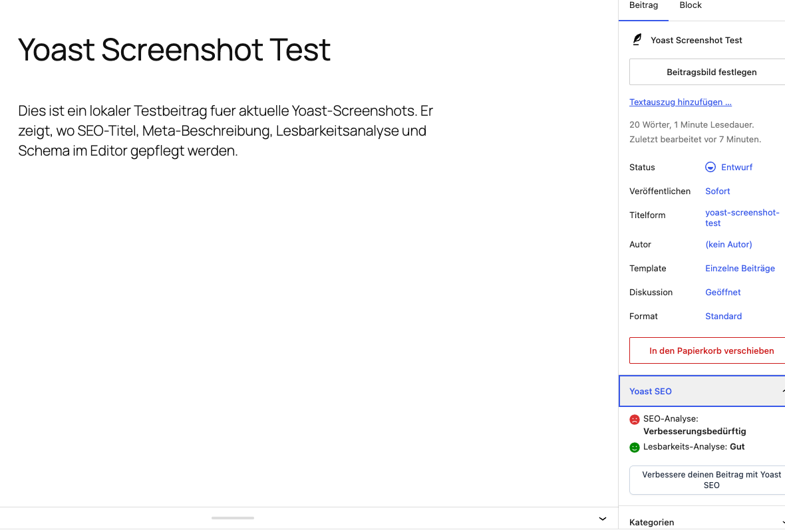Screen dimensions: 785x532
Task: Change the Standard post format
Action: 723,317
